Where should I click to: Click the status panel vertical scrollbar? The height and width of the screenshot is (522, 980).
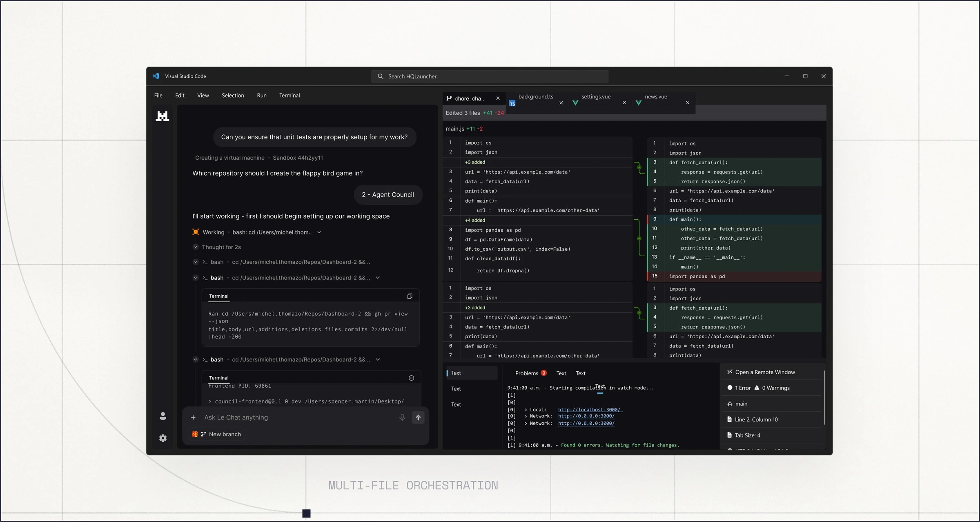coord(824,397)
